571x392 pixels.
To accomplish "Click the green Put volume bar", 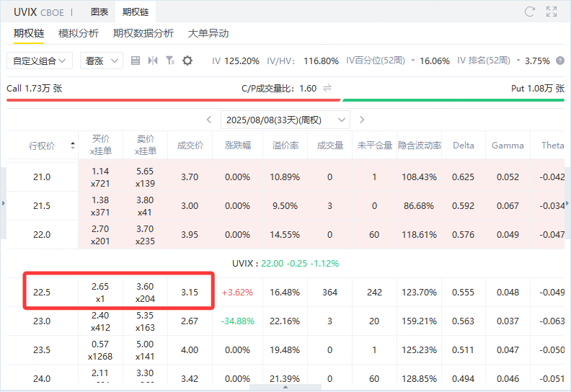I will [453, 100].
